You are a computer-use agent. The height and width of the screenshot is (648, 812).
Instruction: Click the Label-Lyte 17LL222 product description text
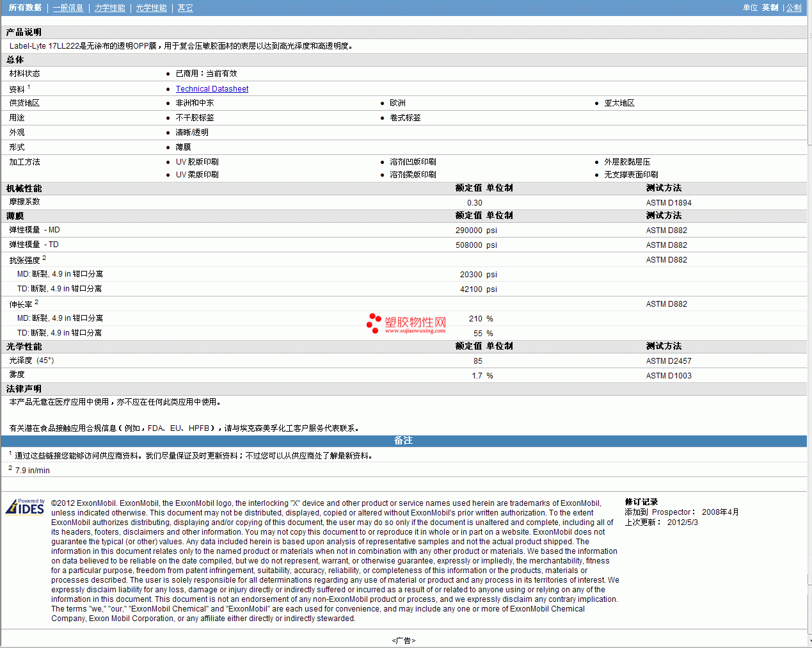tap(181, 46)
